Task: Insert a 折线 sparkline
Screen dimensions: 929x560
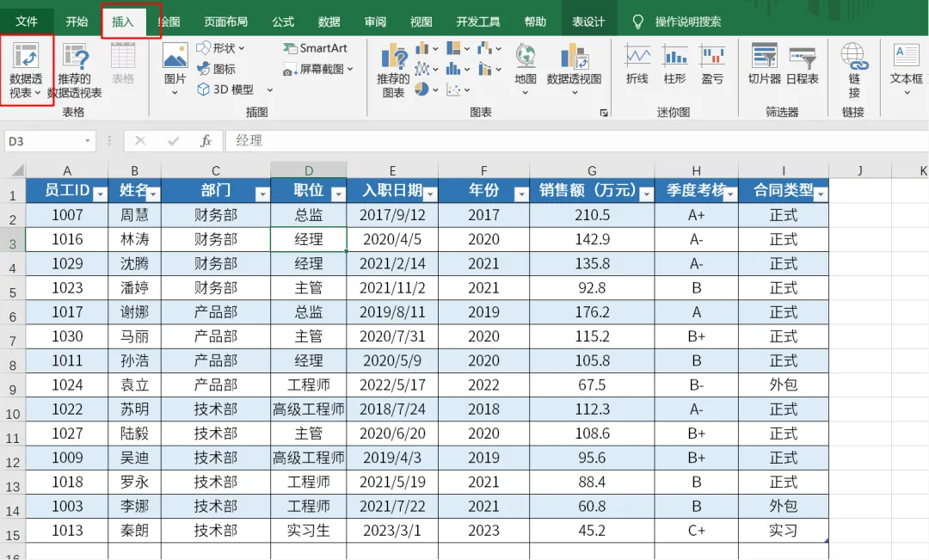Action: pos(637,64)
